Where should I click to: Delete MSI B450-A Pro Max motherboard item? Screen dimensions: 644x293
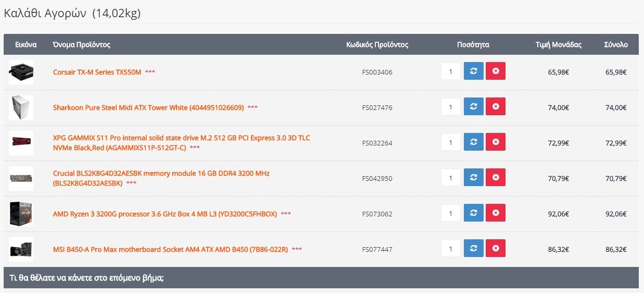[x=496, y=249]
